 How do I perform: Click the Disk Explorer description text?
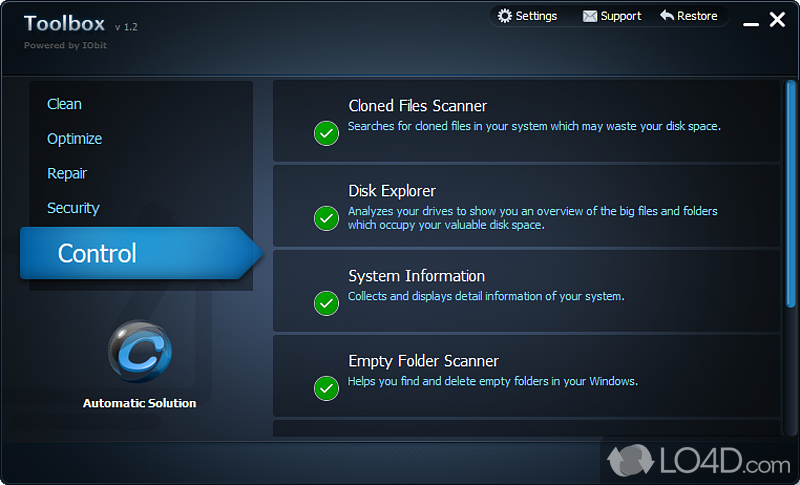coord(533,218)
